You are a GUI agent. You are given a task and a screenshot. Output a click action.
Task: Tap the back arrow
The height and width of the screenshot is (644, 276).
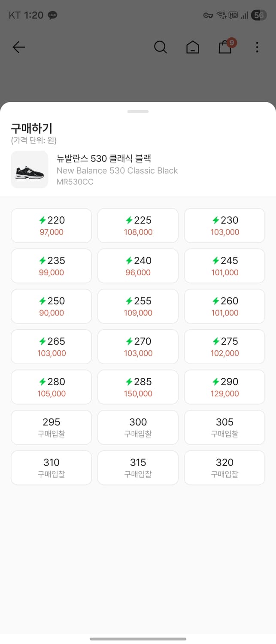tap(19, 47)
